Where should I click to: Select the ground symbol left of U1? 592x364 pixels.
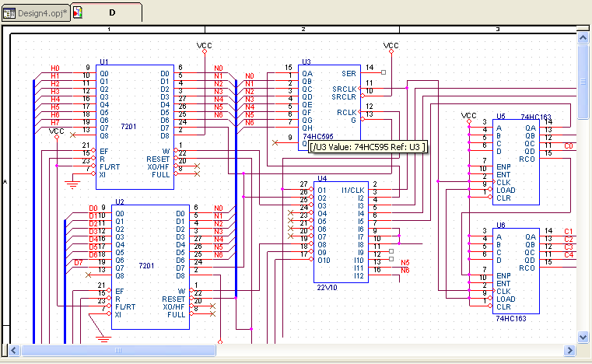(72, 184)
